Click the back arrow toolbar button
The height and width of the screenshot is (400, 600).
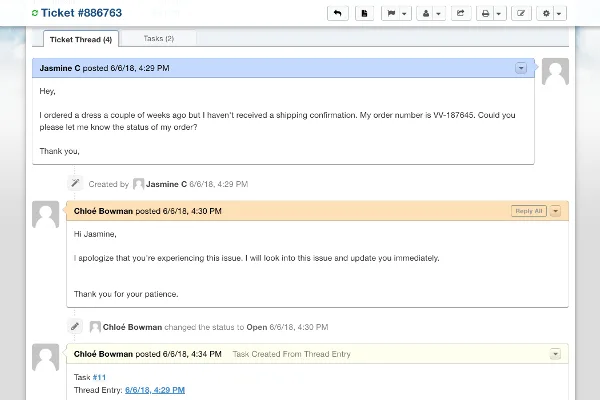click(x=338, y=13)
